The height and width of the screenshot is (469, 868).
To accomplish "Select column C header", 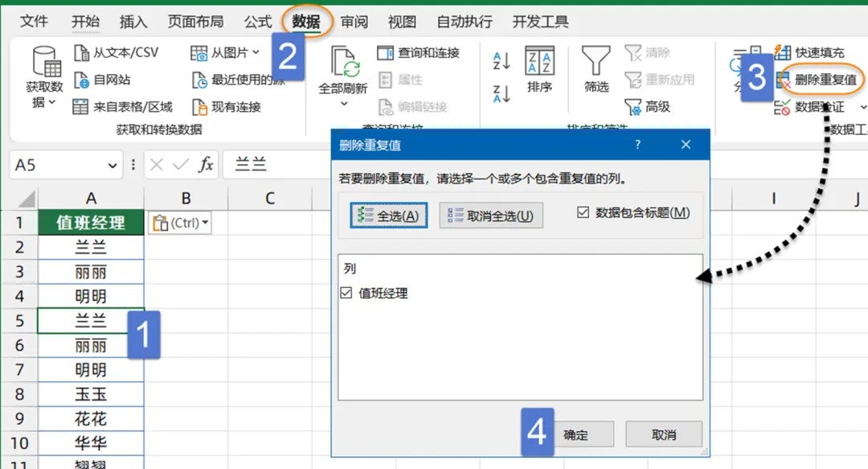I will (269, 199).
